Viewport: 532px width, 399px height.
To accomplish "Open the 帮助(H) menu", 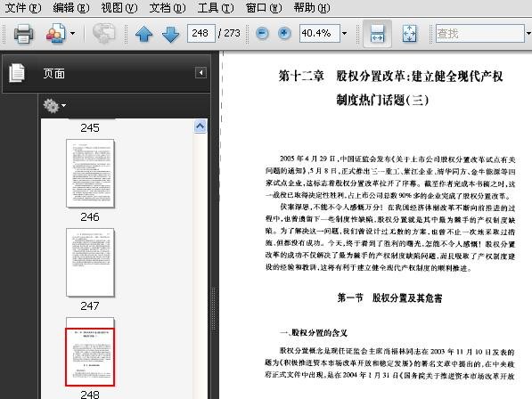I will 312,7.
